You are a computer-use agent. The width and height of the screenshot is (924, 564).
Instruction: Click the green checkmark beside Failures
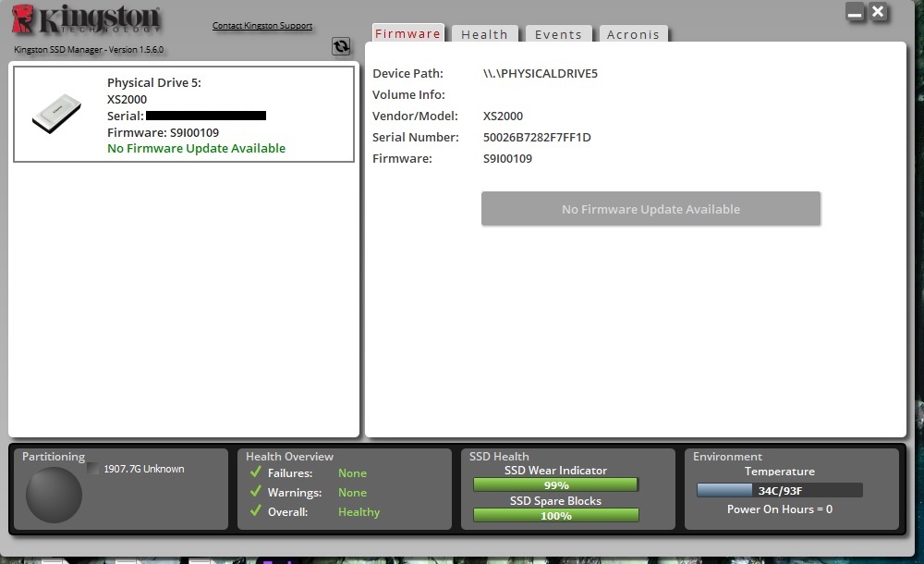[x=256, y=472]
